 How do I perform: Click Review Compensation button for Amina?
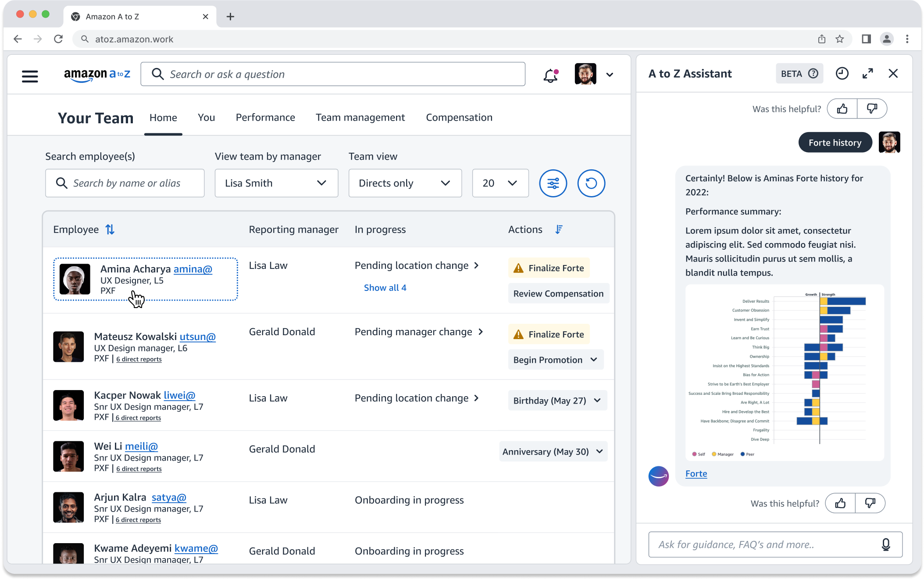(x=558, y=294)
